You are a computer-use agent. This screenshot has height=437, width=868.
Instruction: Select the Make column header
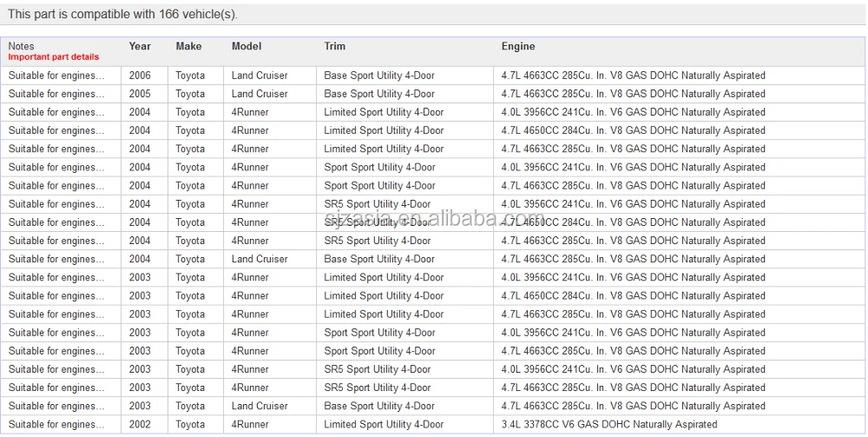click(188, 46)
